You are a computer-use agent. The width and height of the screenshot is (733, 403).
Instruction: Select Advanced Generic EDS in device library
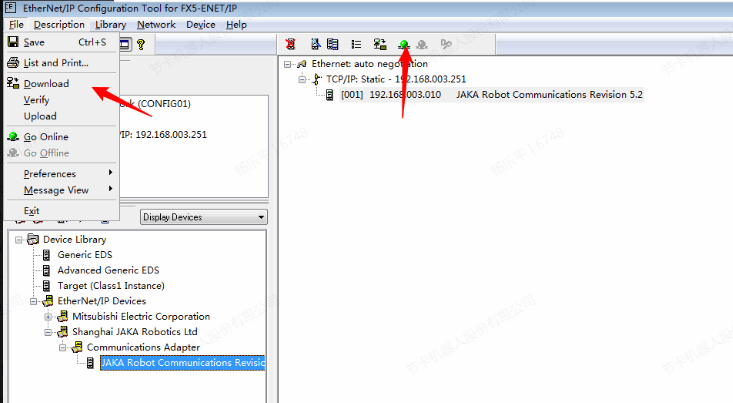tap(108, 270)
